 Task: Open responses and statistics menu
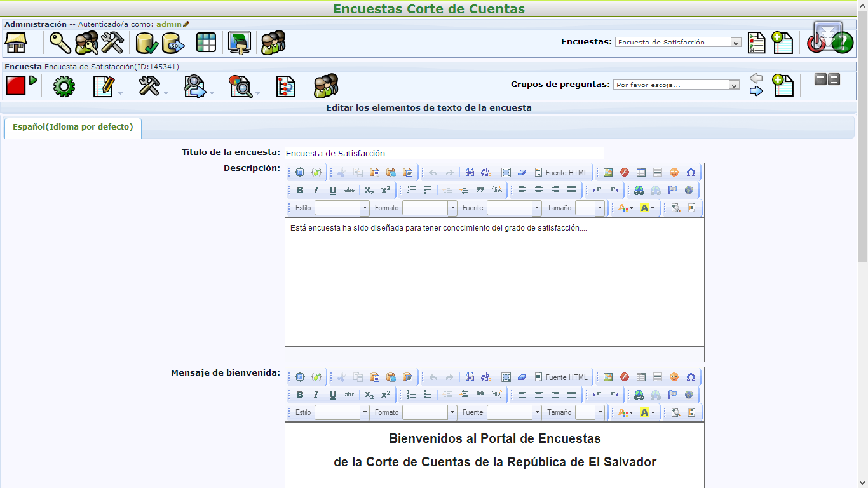[240, 86]
